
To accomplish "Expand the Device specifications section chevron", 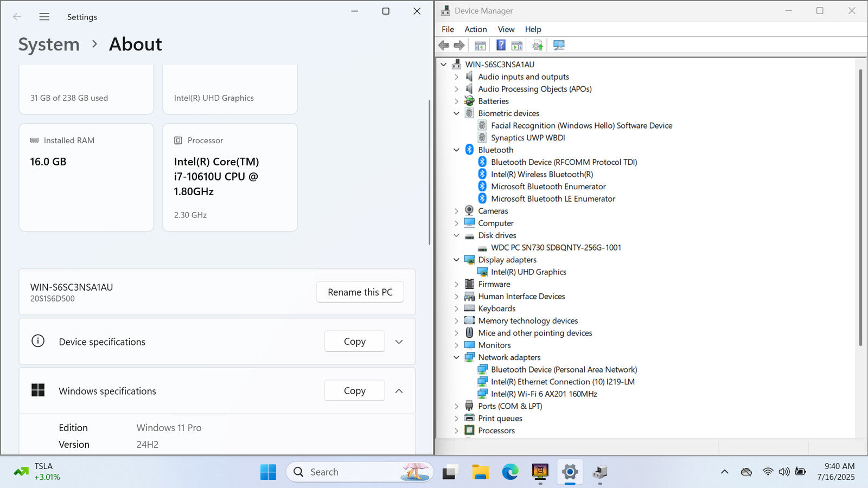I will 399,342.
